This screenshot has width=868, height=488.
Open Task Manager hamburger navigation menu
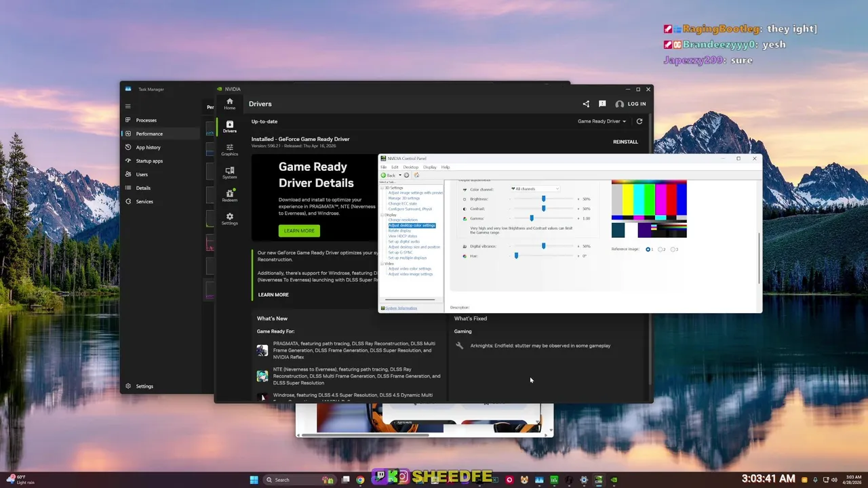pos(127,106)
